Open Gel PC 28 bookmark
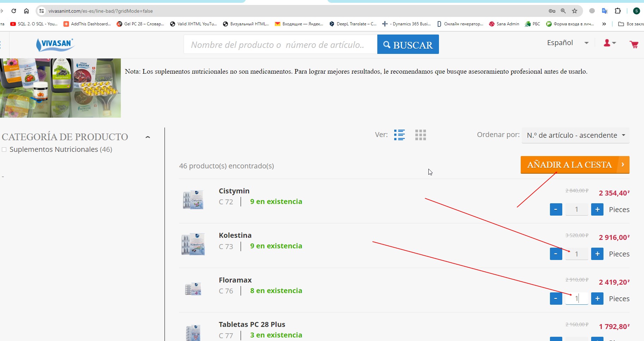This screenshot has width=644, height=341. tap(141, 24)
